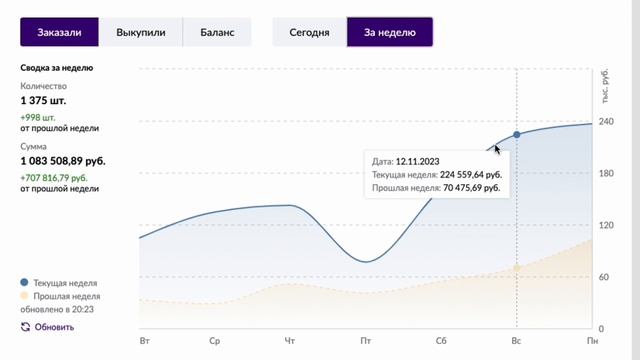Click the Ср axis label

coord(215,341)
